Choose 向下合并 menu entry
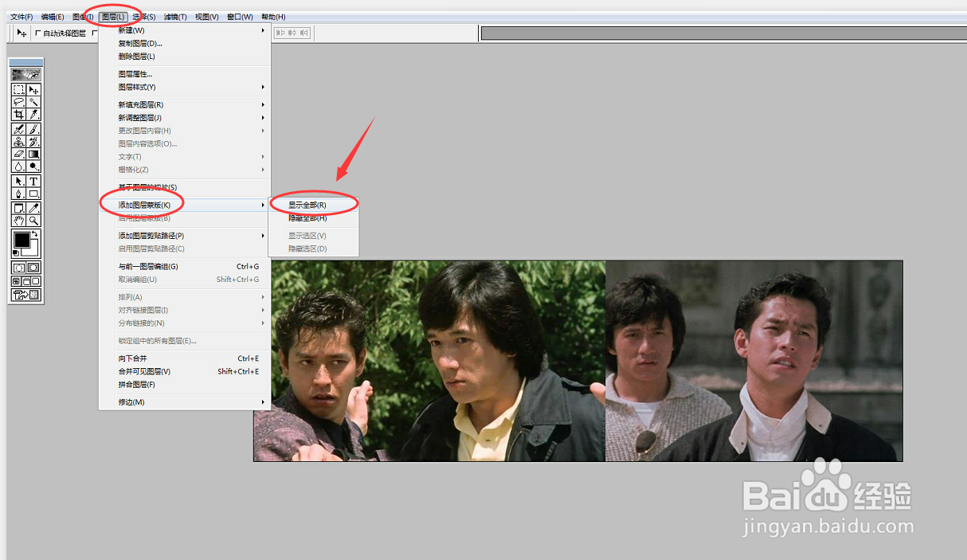Viewport: 967px width, 560px height. (x=185, y=358)
